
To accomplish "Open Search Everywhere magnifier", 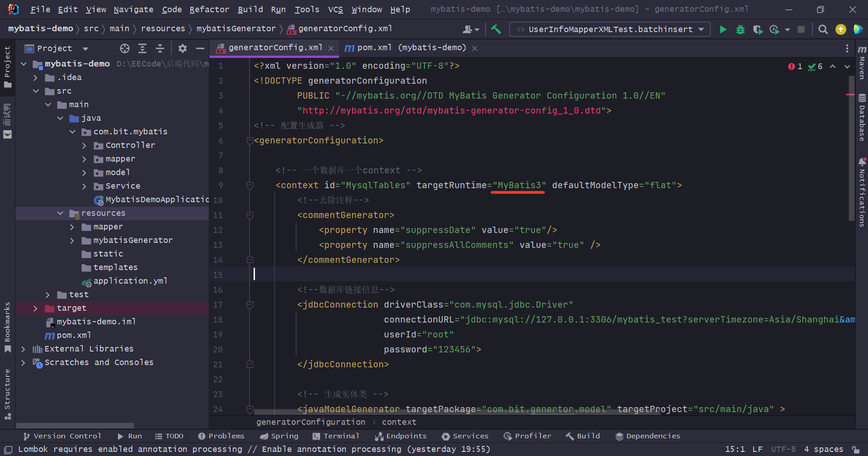I will [x=823, y=29].
